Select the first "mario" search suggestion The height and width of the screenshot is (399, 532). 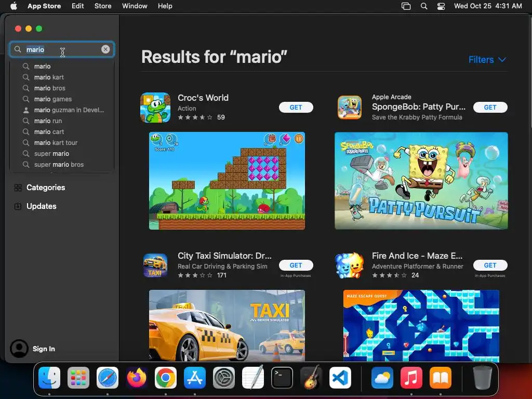(x=62, y=66)
